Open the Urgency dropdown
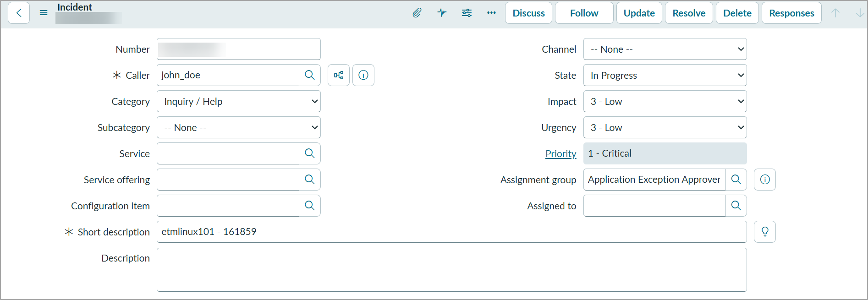The width and height of the screenshot is (868, 300). [x=665, y=127]
